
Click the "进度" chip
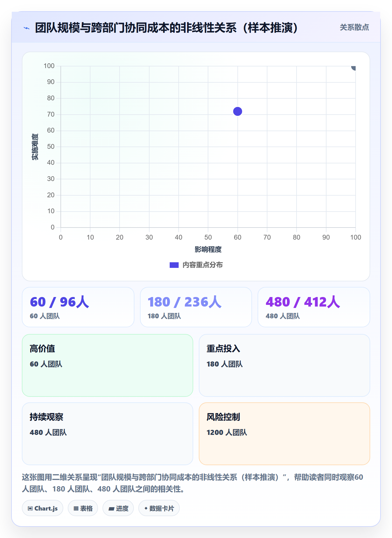pyautogui.click(x=118, y=508)
